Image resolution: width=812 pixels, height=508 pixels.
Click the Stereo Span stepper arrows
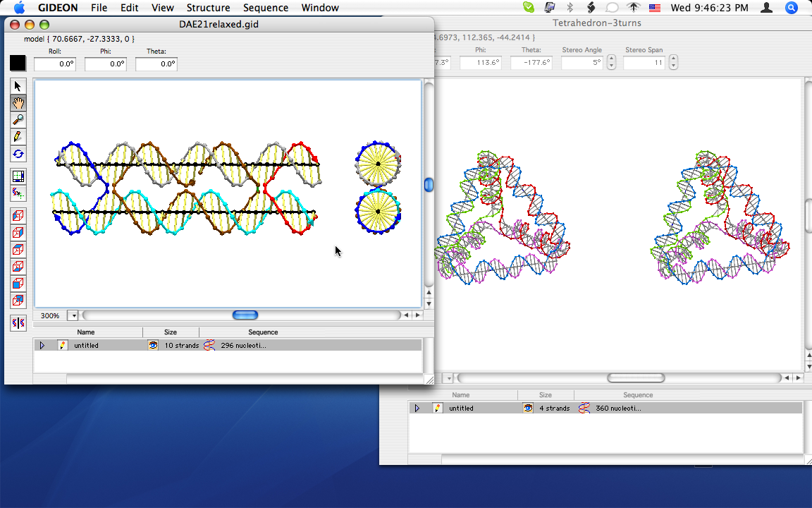(673, 63)
